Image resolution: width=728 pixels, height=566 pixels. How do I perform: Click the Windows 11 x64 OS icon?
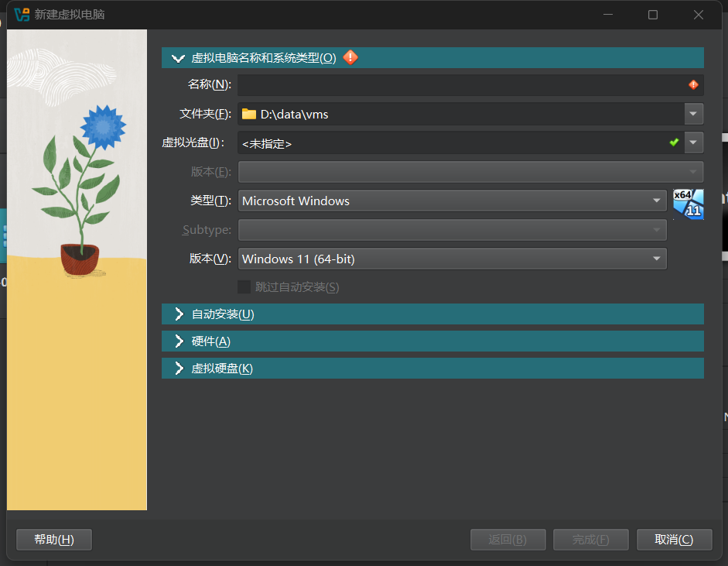(x=689, y=204)
